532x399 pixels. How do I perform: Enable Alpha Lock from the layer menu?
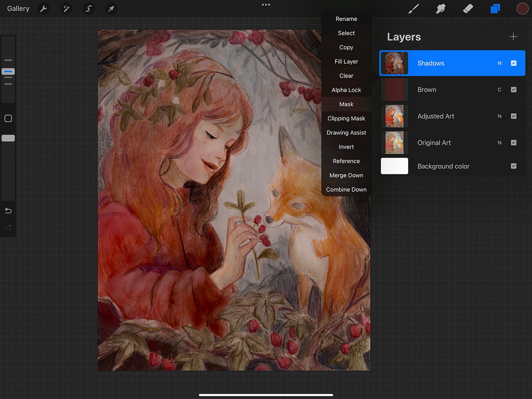(346, 90)
